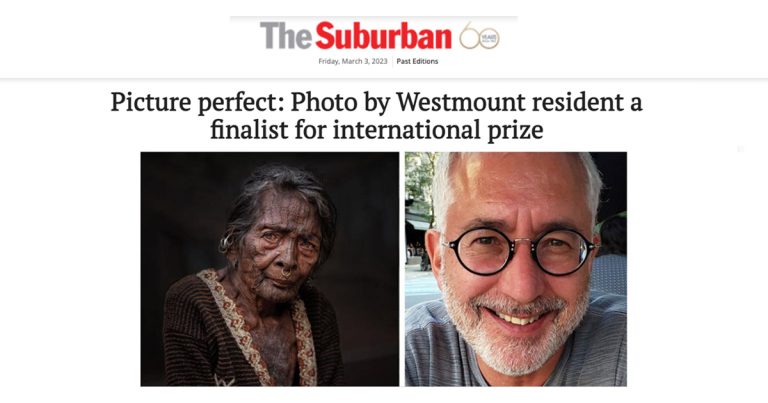Screen dimensions: 768x403
Task: Click the Friday, March 3, 2023 date
Action: (353, 61)
